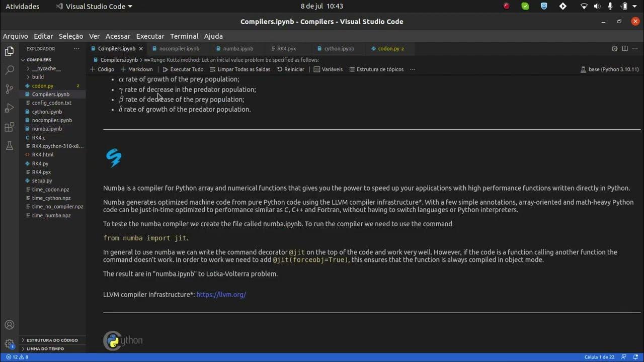Run all cells with Executar Tudo
Image resolution: width=644 pixels, height=362 pixels.
[x=183, y=69]
